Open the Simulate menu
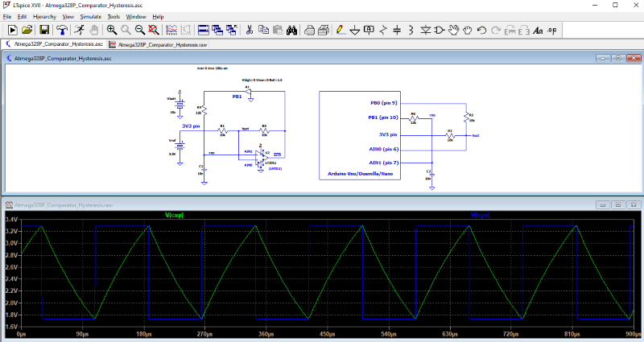This screenshot has height=342, width=644. click(91, 17)
